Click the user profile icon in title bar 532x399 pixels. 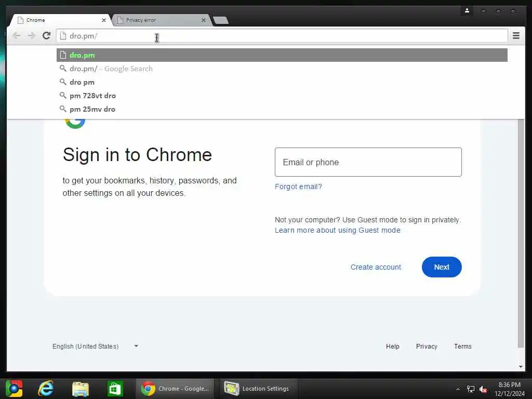point(467,11)
